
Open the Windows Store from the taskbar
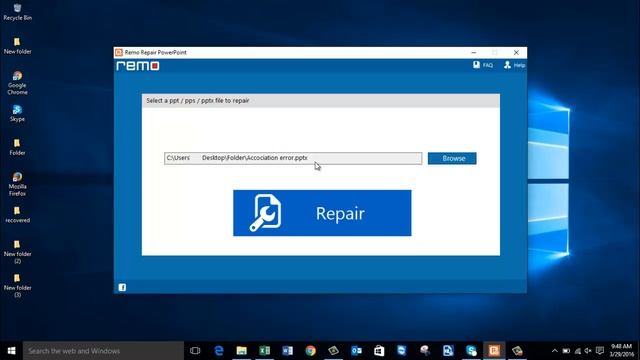coord(379,351)
